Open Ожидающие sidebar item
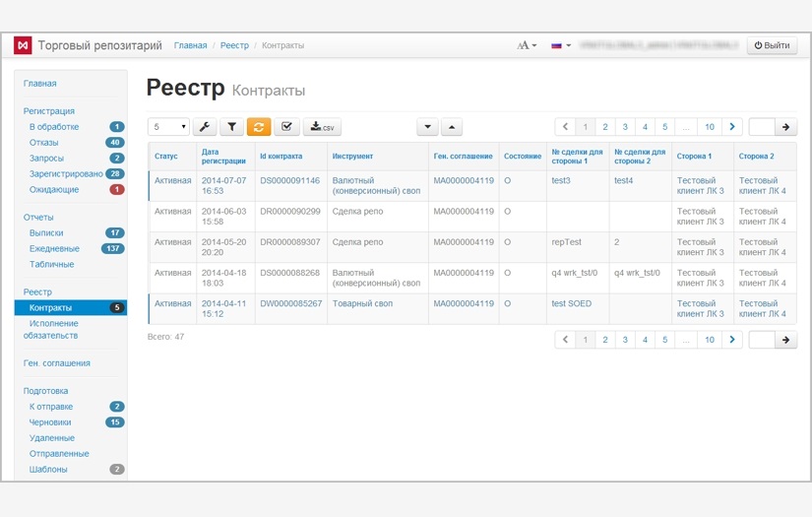 54,190
